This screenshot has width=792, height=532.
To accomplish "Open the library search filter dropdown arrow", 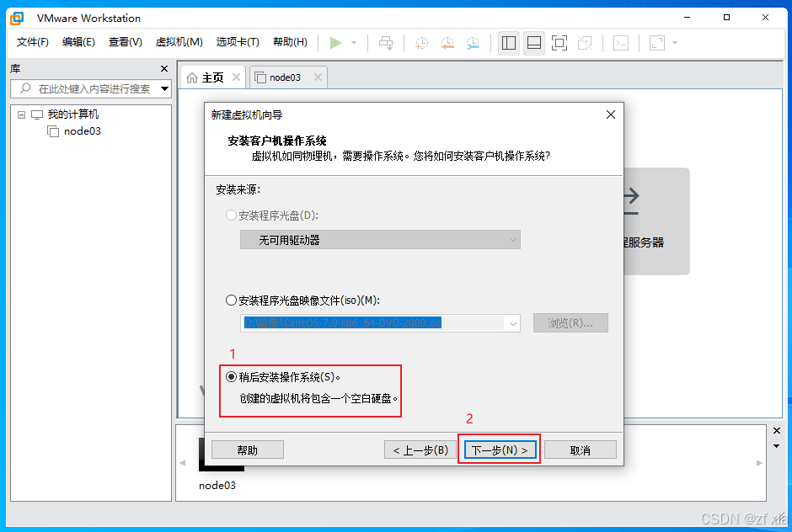I will pyautogui.click(x=164, y=88).
